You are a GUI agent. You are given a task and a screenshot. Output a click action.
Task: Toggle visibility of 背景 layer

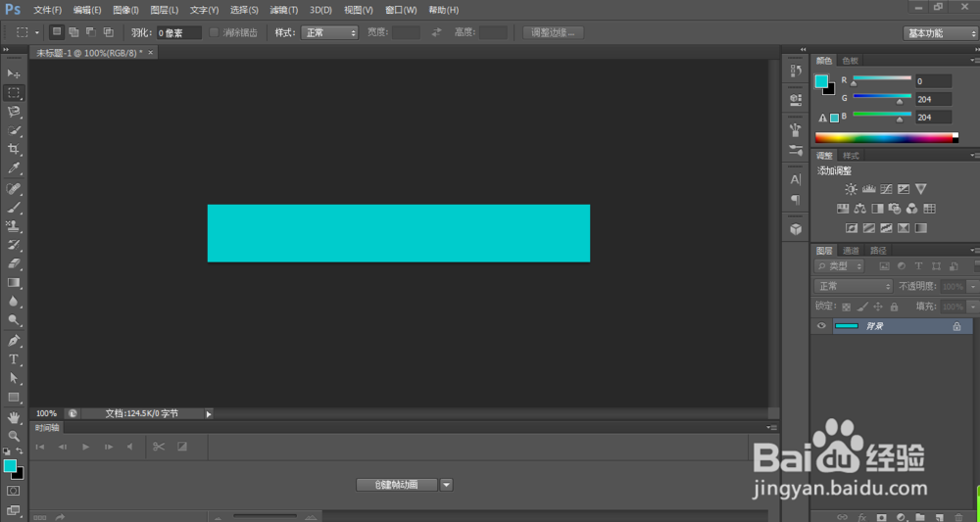[x=821, y=326]
